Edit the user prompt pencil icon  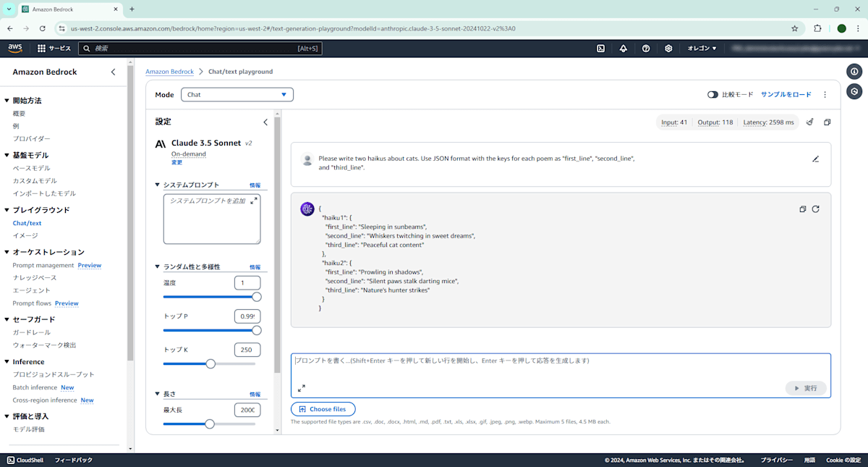click(816, 159)
